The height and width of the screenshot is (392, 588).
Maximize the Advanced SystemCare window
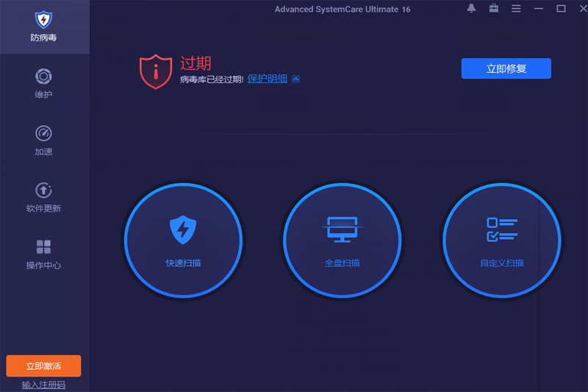point(561,8)
